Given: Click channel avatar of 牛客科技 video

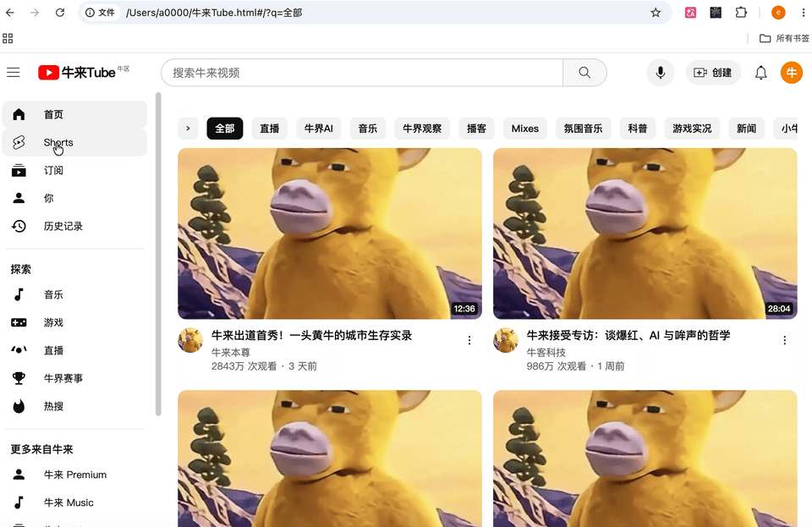Looking at the screenshot, I should pos(506,340).
